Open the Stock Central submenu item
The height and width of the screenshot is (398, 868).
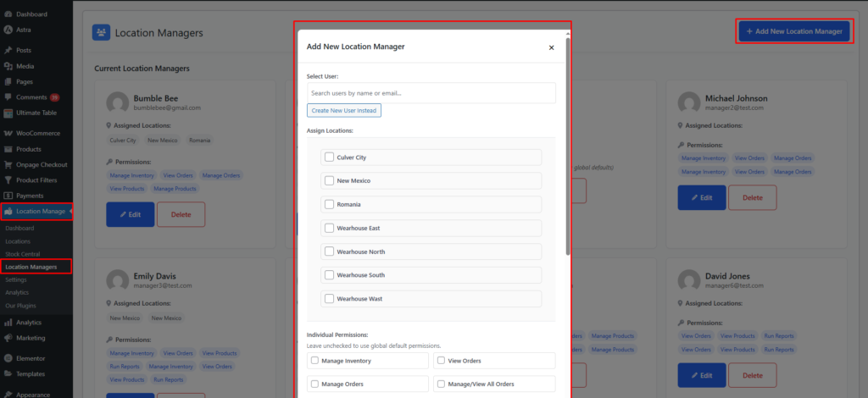[23, 254]
